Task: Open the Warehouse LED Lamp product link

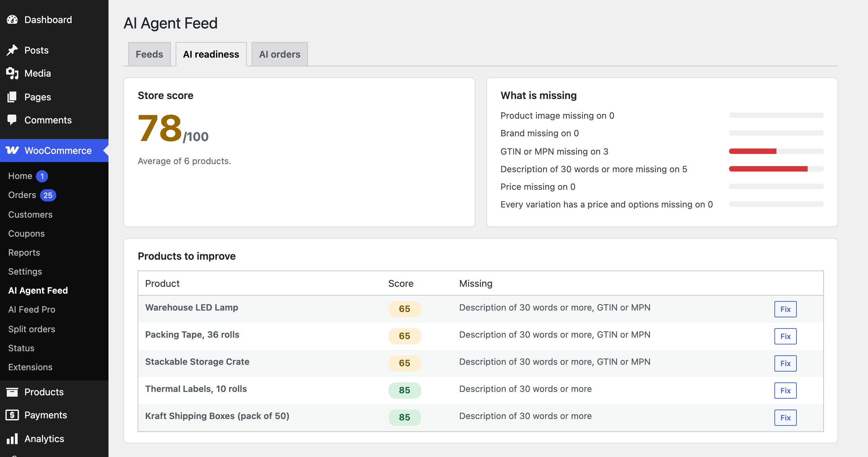Action: click(x=192, y=307)
